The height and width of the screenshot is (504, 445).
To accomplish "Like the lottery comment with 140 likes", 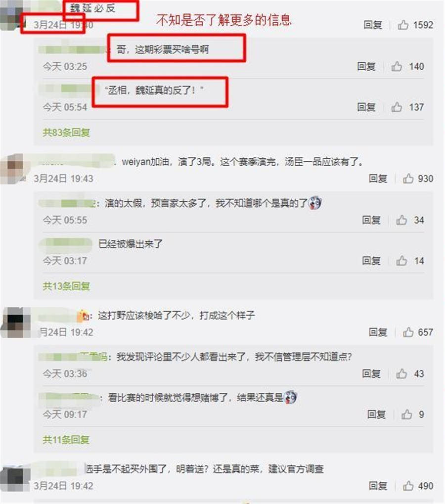I will coord(397,66).
